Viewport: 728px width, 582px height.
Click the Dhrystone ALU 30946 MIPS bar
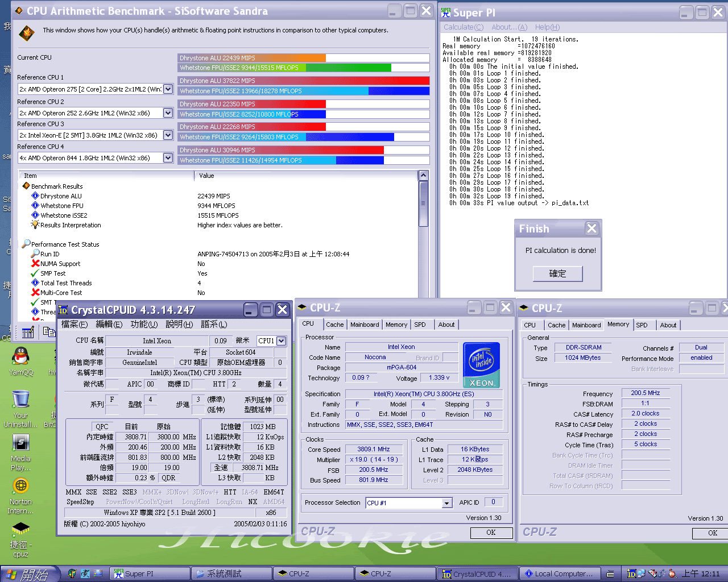[x=304, y=150]
